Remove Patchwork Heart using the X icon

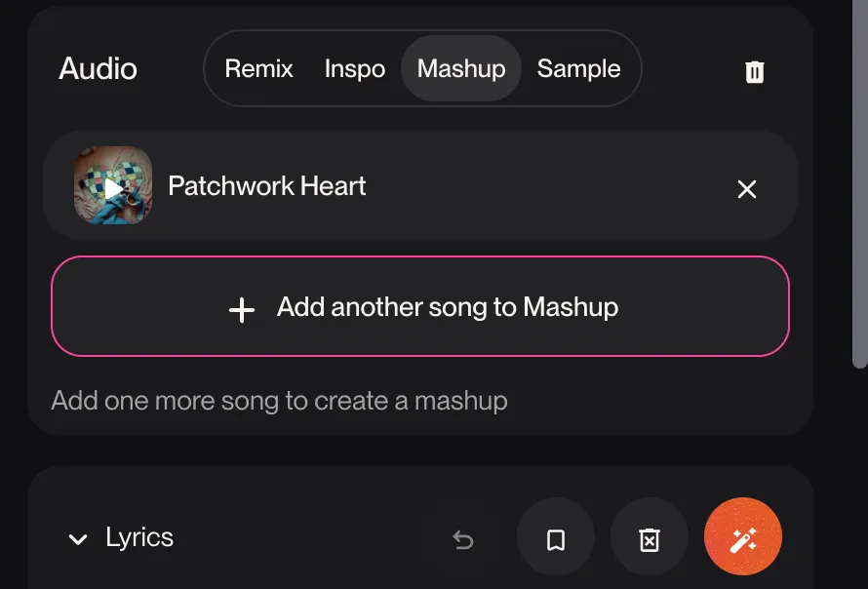click(747, 189)
